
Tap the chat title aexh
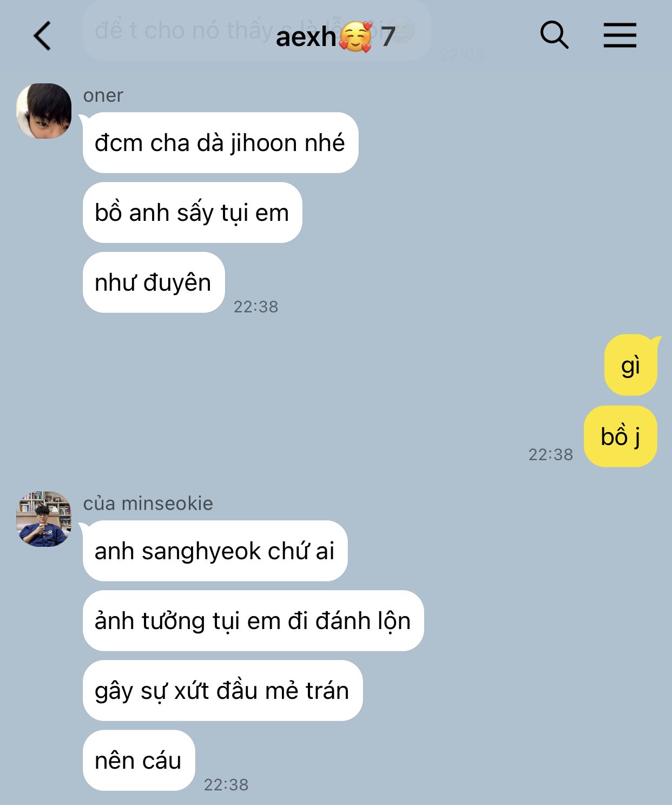(306, 37)
